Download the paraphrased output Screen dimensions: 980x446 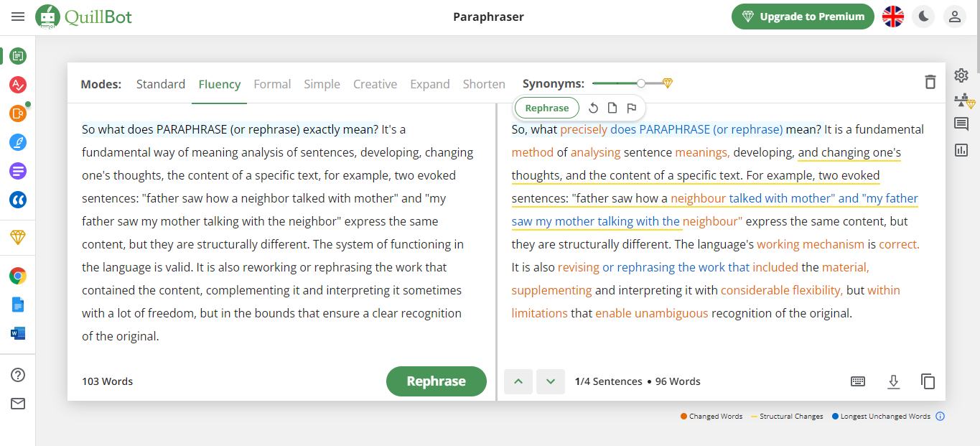click(893, 381)
